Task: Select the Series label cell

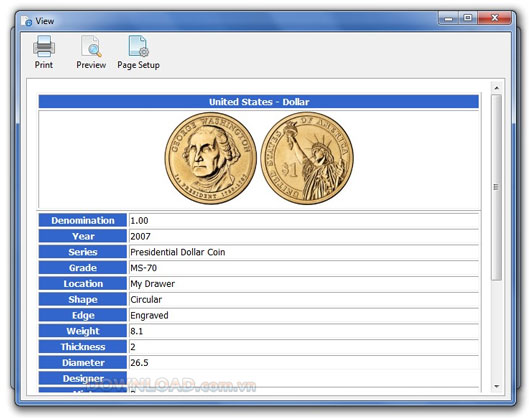Action: pyautogui.click(x=83, y=252)
